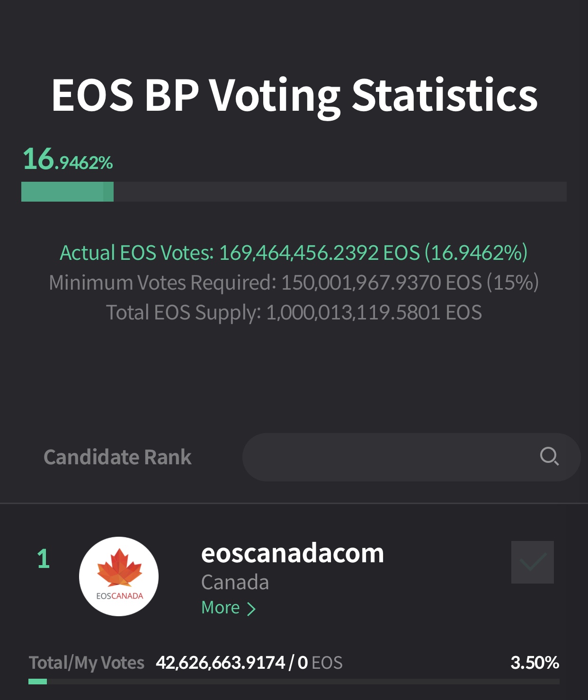Click the rank number 1 label
The width and height of the screenshot is (588, 700).
coord(43,559)
